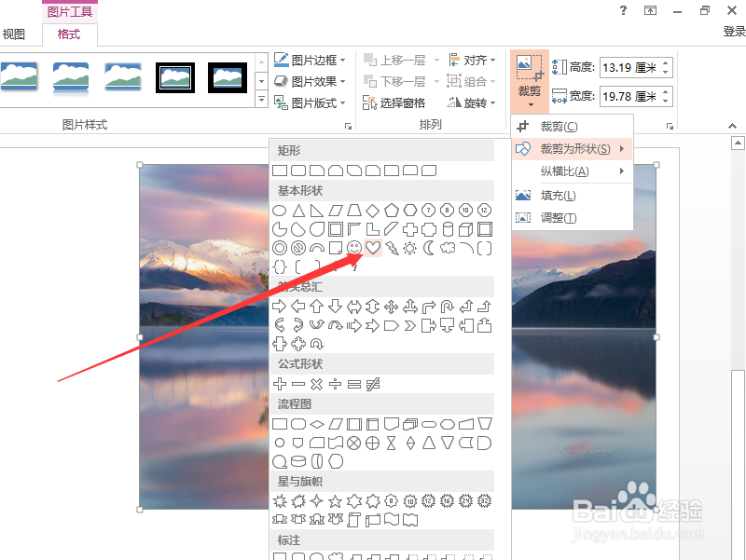Apply the reflected rounded picture style
Screen dimensions: 746x560
click(x=71, y=78)
